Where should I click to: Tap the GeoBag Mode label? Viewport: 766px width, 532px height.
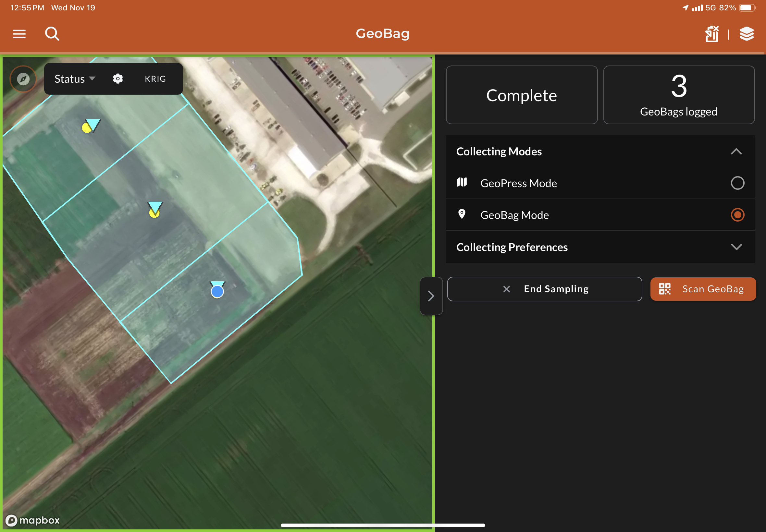pos(514,215)
